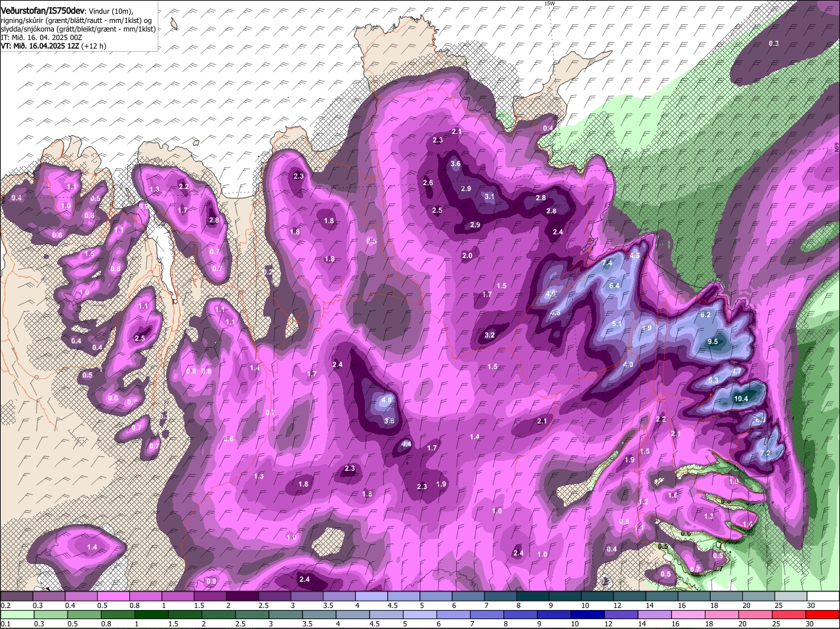Click the 10.4 precipitation value on the map

coord(742,399)
